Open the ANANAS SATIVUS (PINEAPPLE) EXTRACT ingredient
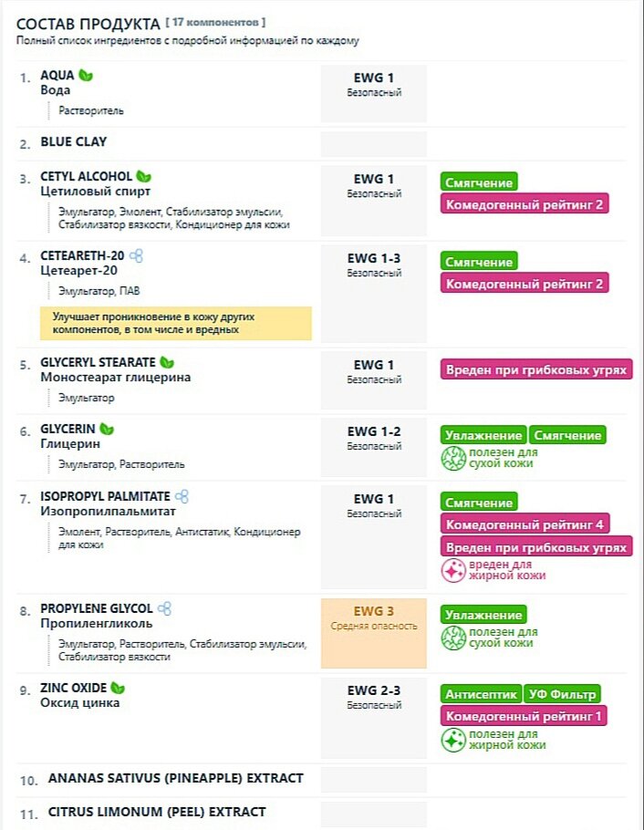 coord(176,778)
